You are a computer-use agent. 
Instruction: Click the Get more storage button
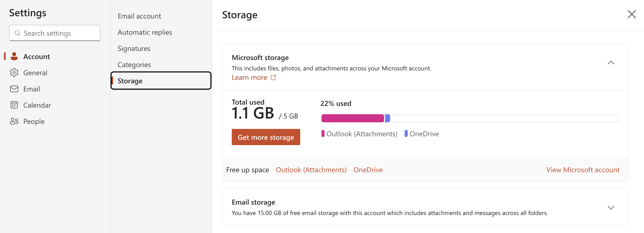pos(266,137)
